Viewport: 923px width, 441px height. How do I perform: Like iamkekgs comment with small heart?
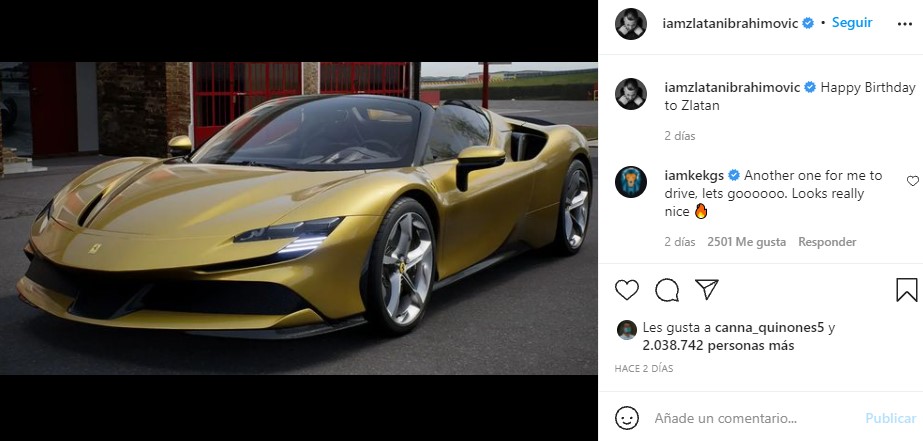click(912, 181)
